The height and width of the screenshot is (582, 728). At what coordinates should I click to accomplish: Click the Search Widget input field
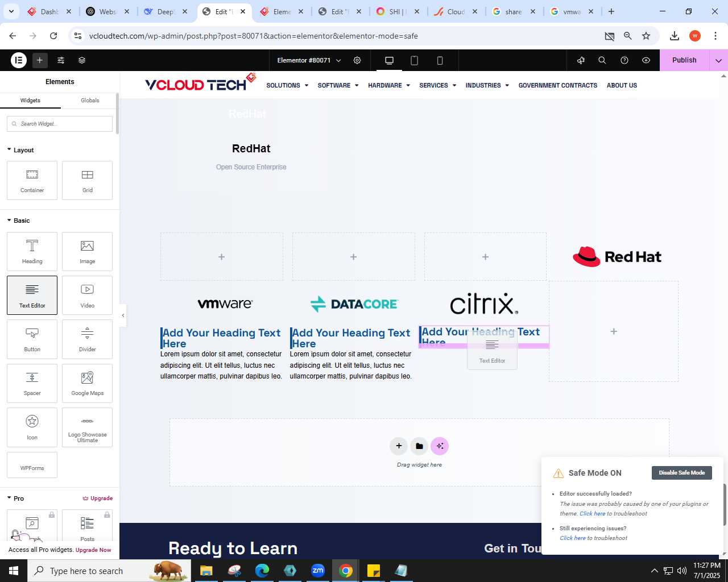click(60, 124)
